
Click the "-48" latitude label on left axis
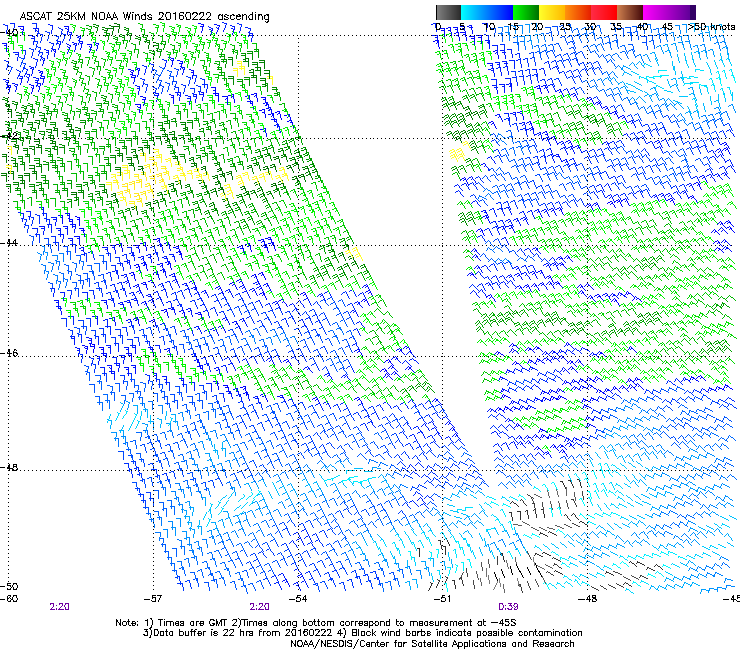coord(9,467)
